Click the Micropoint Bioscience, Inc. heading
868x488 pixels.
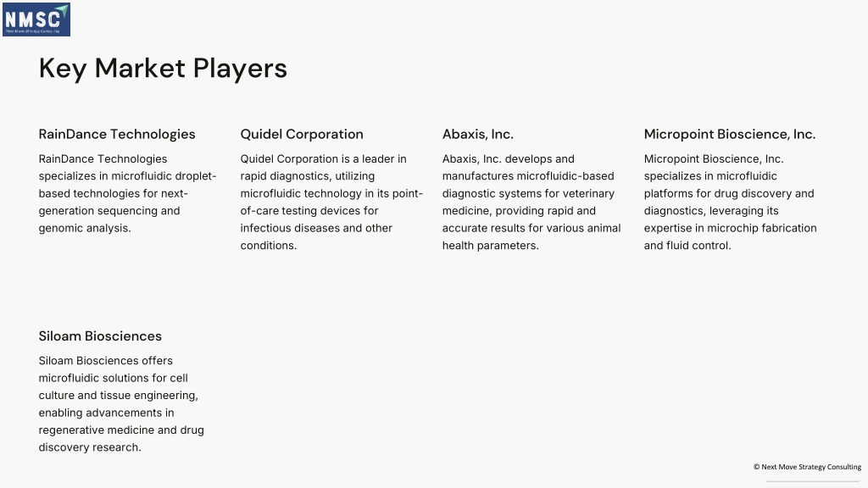(x=730, y=134)
